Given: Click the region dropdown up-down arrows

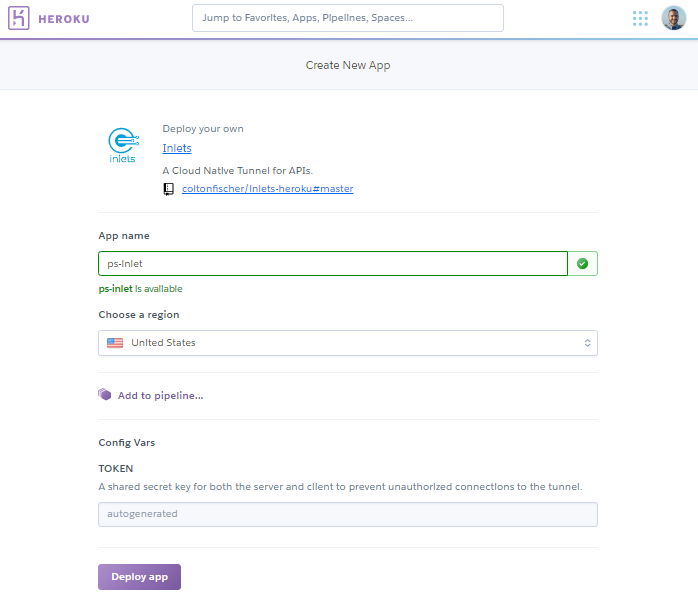Looking at the screenshot, I should [587, 343].
